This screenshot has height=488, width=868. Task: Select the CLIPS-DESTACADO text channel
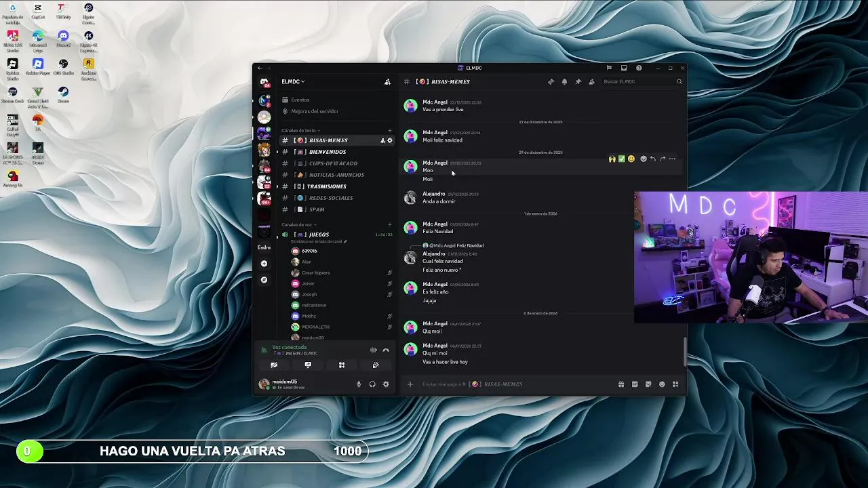pos(336,163)
